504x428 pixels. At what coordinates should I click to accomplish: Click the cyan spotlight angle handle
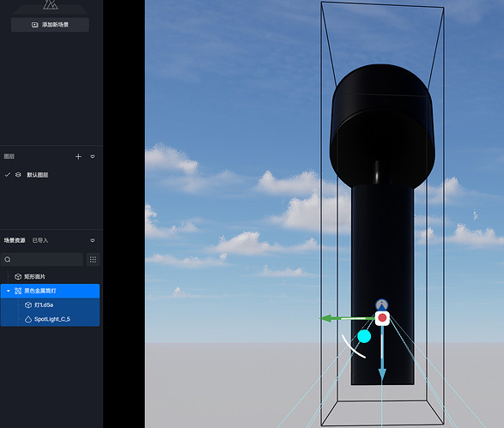tap(364, 336)
